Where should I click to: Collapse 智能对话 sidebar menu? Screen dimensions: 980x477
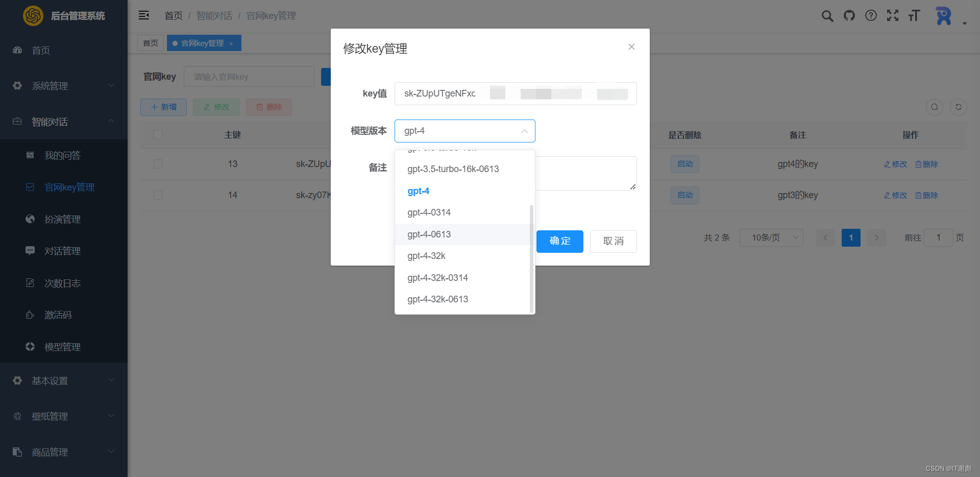coord(64,122)
